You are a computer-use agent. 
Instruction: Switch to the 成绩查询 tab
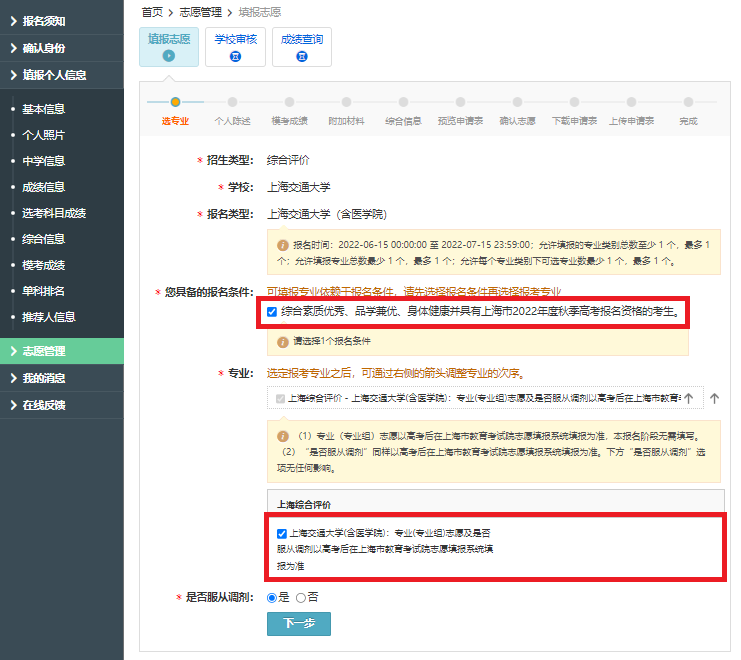(302, 47)
